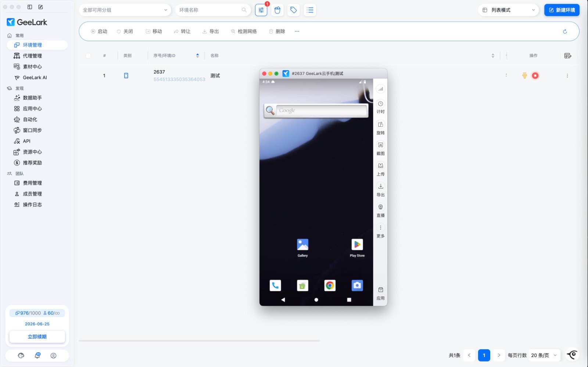
Task: Tap the Chrome icon in phone dock
Action: pyautogui.click(x=330, y=285)
